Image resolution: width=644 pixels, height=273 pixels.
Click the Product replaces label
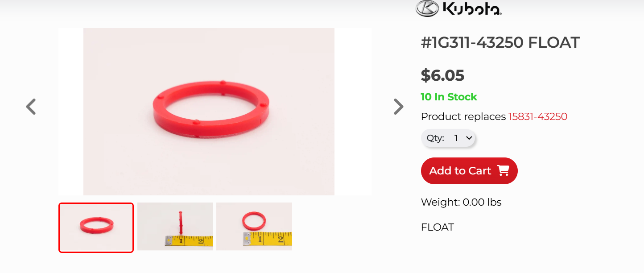coord(463,116)
